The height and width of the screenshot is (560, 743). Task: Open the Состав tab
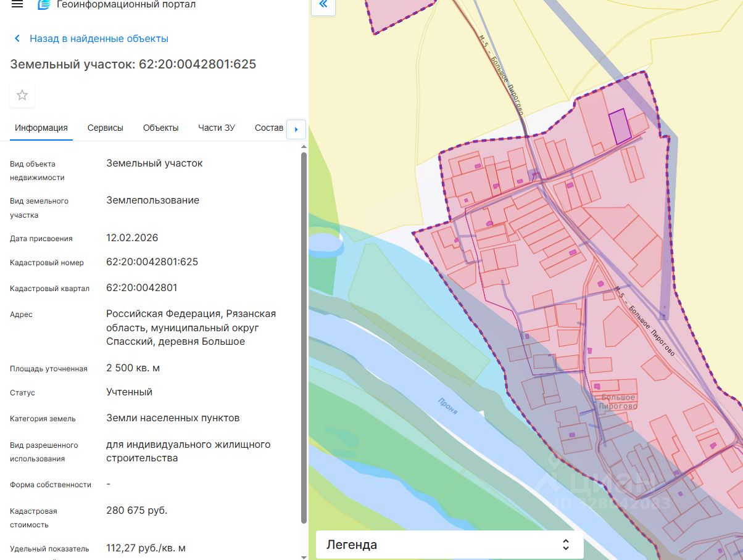269,128
